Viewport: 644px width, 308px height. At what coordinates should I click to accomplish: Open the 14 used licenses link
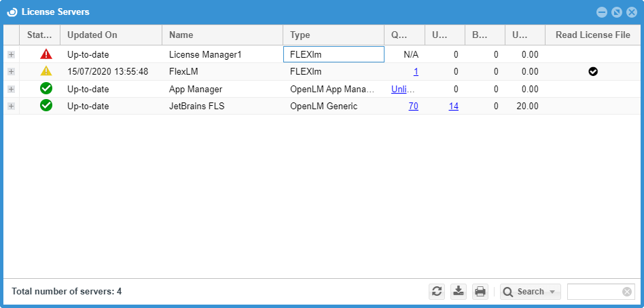pyautogui.click(x=453, y=106)
